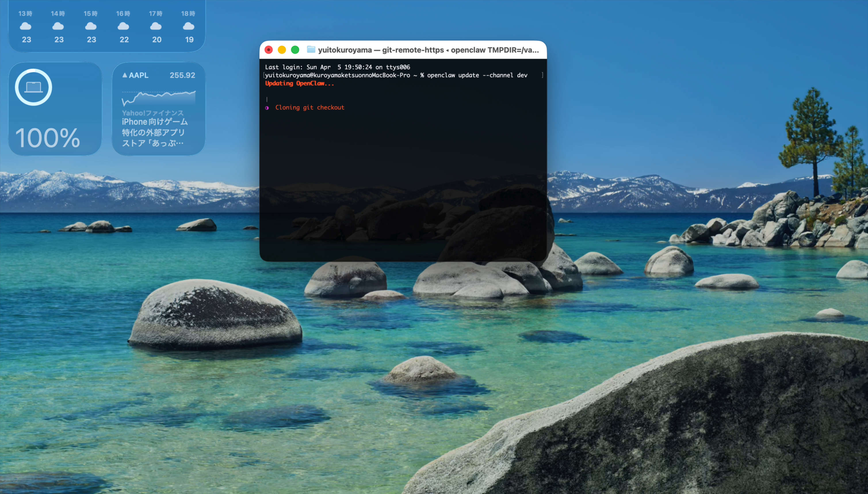Click the spinner beside "Cloning git checkout"
868x494 pixels.
[x=268, y=108]
